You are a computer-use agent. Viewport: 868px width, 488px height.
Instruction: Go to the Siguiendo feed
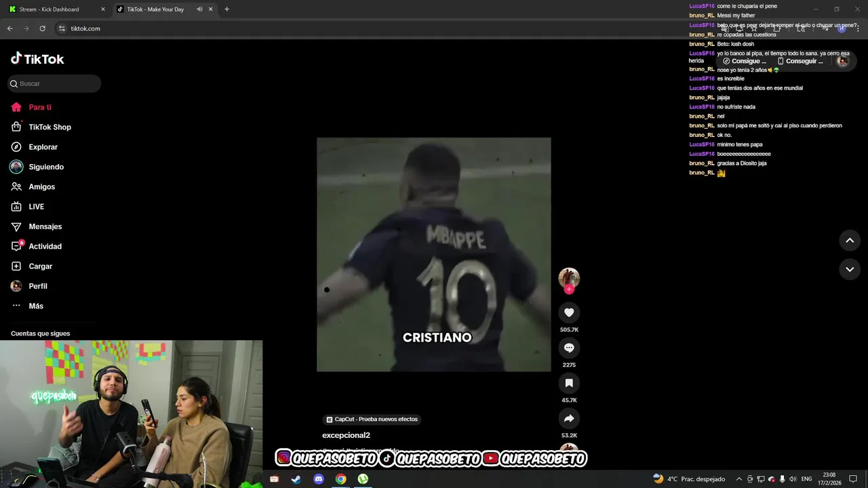click(x=37, y=167)
